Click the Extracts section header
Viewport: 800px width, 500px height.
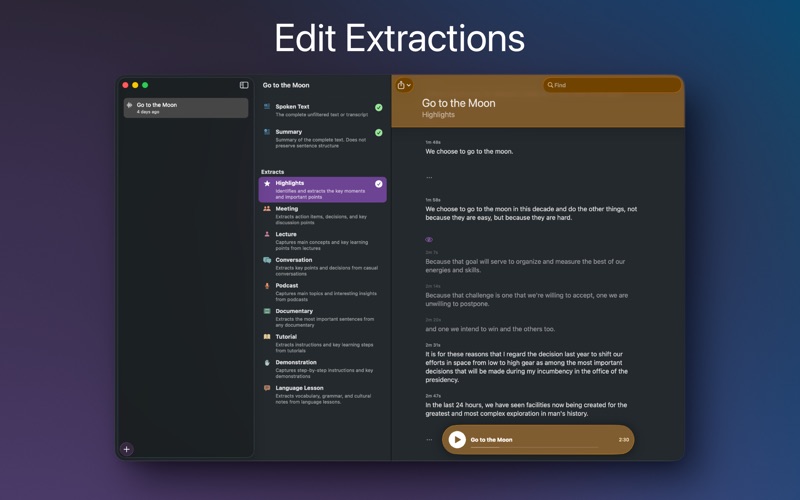(272, 172)
